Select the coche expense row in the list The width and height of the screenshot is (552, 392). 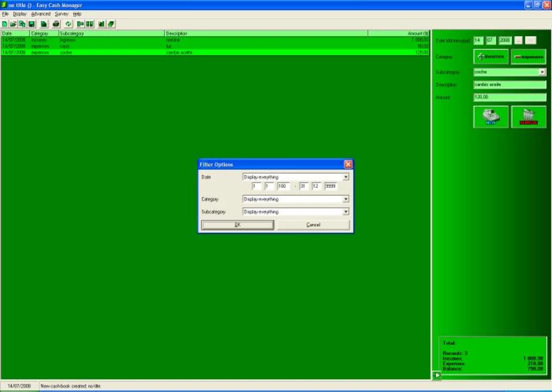(162, 53)
